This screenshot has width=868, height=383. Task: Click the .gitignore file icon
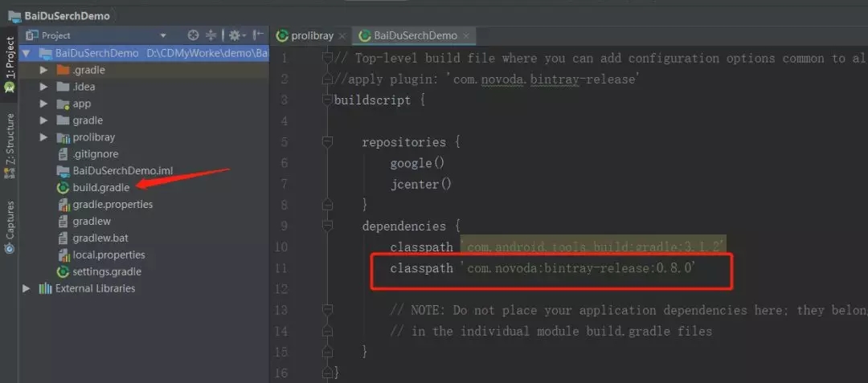(x=63, y=154)
